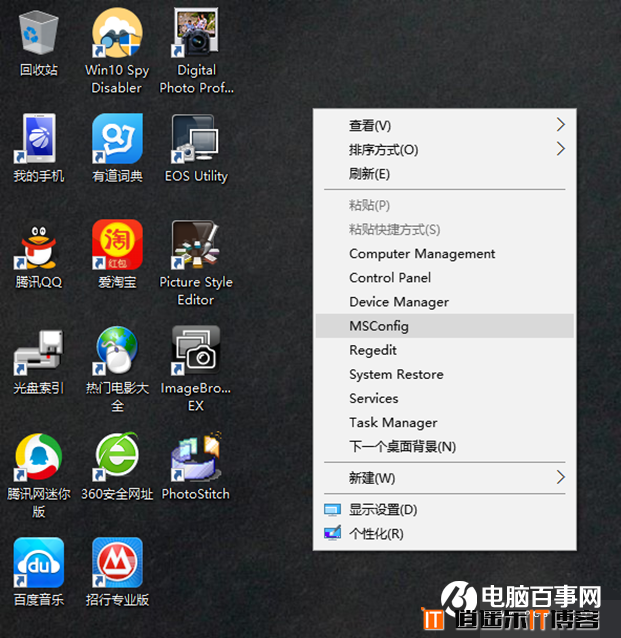Click the 'Picture Style Editor' icon label text

point(196,291)
